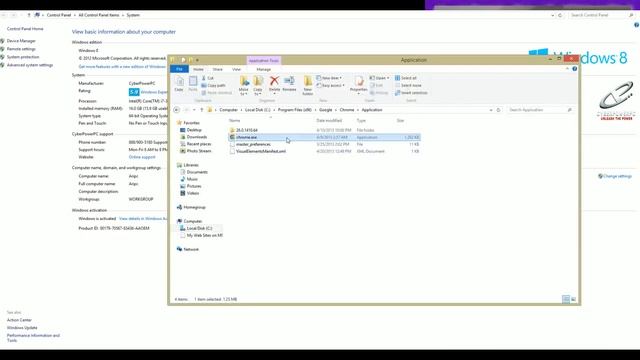Image resolution: width=640 pixels, height=360 pixels.
Task: Switch to the View ribbon tab
Action: coord(236,69)
